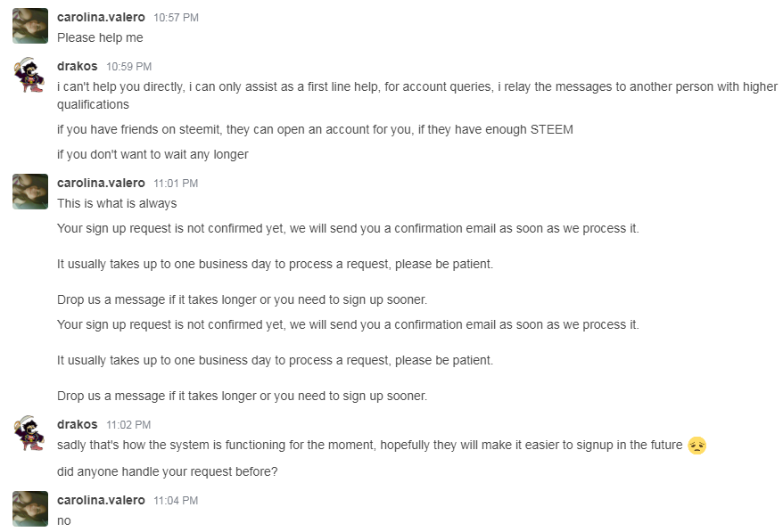
Task: Click the drakos name above "sadly that's how"
Action: pyautogui.click(x=77, y=425)
